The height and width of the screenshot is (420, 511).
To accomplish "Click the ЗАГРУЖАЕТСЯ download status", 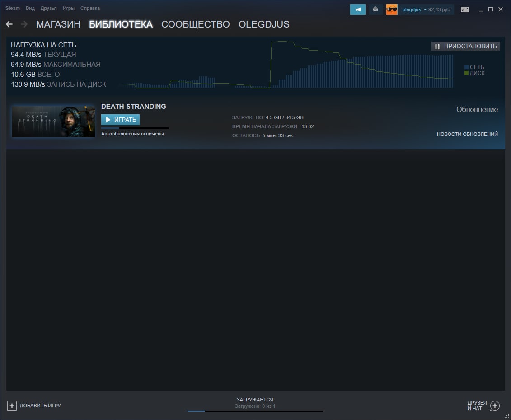I will (255, 400).
